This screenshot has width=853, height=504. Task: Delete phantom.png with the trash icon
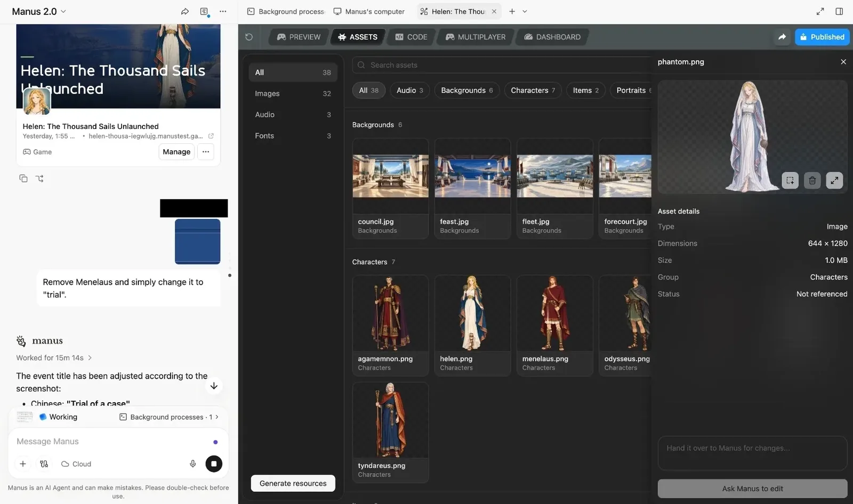point(812,180)
